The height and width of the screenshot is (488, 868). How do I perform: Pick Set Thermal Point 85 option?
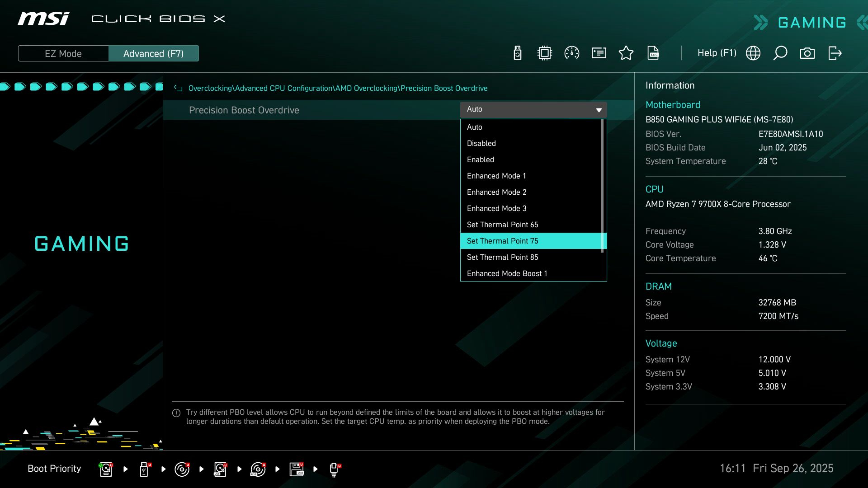click(502, 257)
